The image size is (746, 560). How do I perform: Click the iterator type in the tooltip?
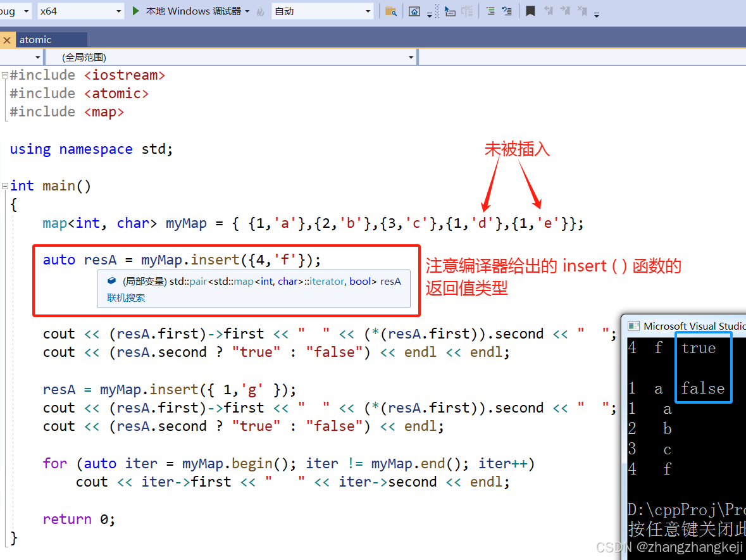[x=327, y=281]
